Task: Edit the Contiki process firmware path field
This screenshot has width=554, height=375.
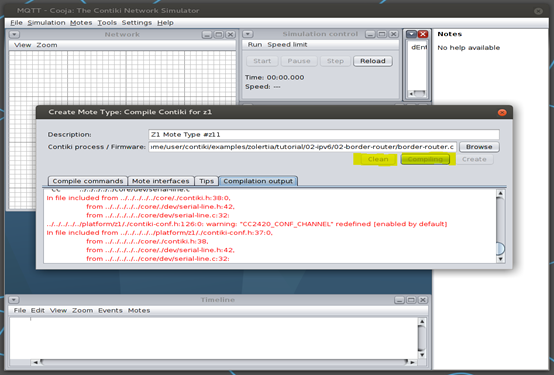Action: point(302,147)
